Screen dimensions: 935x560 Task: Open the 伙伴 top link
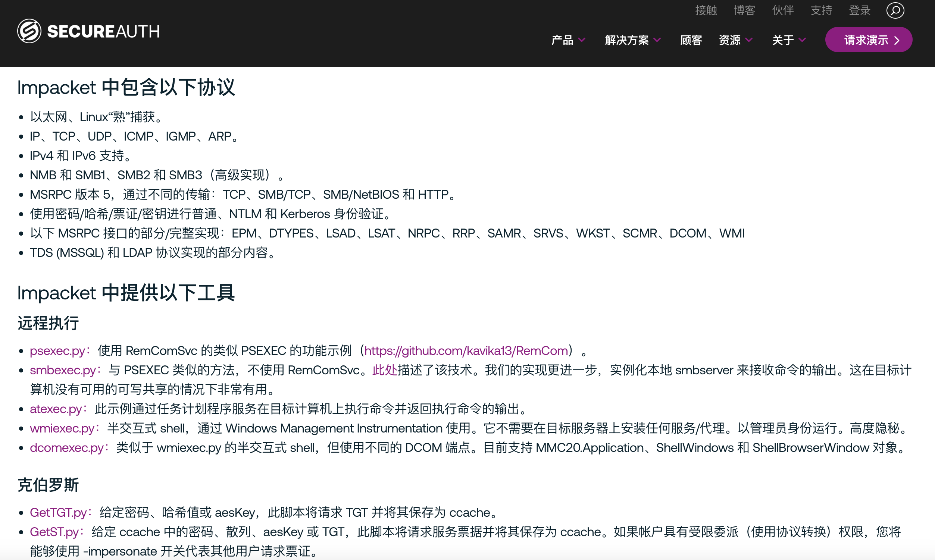click(x=783, y=10)
